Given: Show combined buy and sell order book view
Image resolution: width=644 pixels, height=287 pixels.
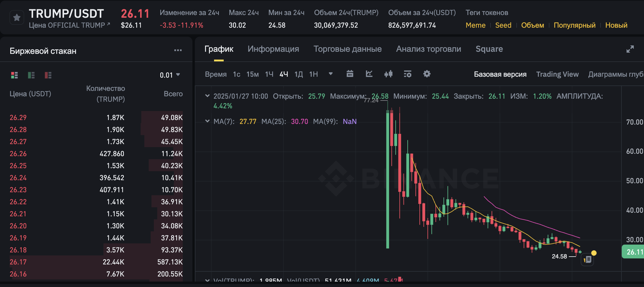Looking at the screenshot, I should 14,75.
